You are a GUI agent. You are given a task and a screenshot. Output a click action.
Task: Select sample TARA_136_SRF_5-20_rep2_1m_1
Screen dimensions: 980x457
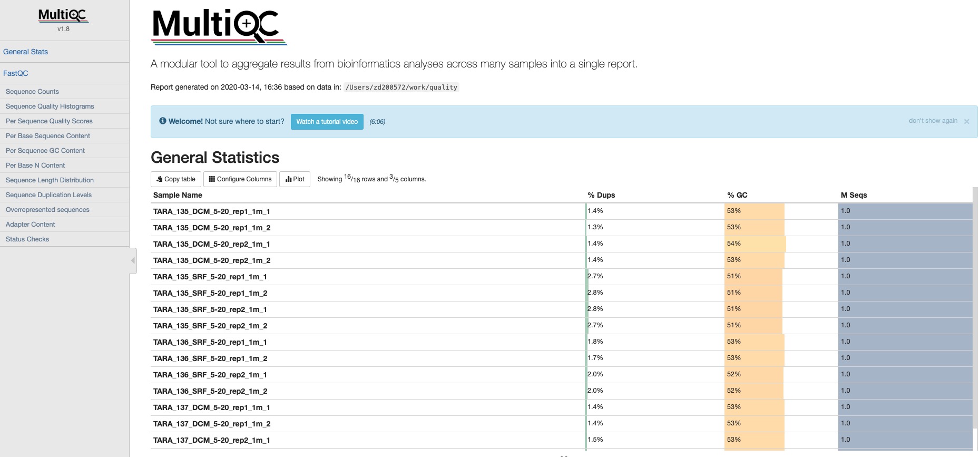[210, 375]
